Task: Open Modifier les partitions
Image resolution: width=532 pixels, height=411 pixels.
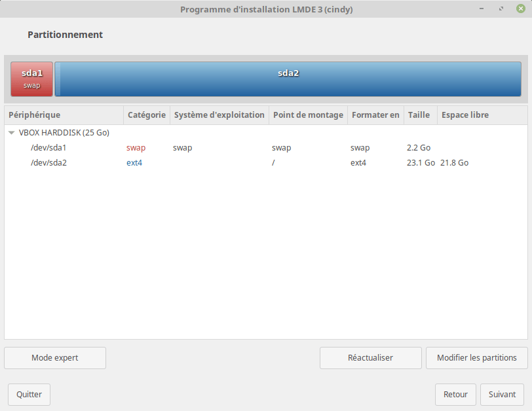Action: (476, 358)
